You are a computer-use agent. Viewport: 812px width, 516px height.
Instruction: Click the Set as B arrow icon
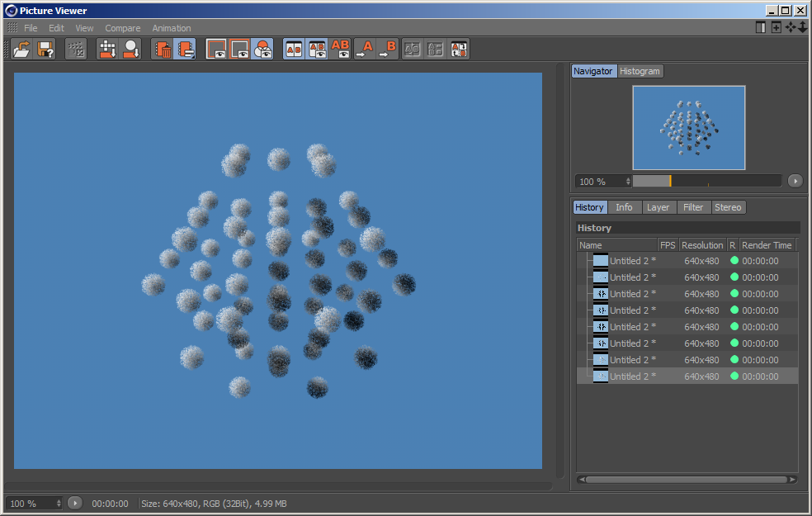[388, 50]
